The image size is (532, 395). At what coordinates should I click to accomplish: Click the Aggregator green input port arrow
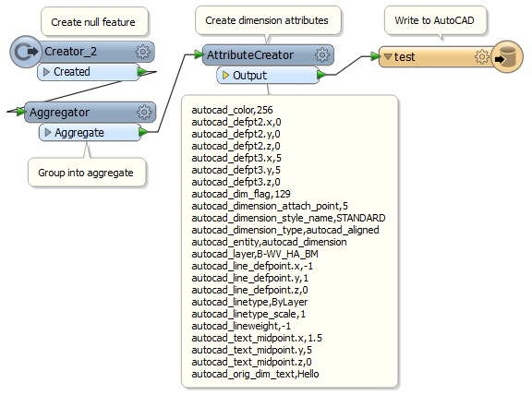pyautogui.click(x=21, y=111)
